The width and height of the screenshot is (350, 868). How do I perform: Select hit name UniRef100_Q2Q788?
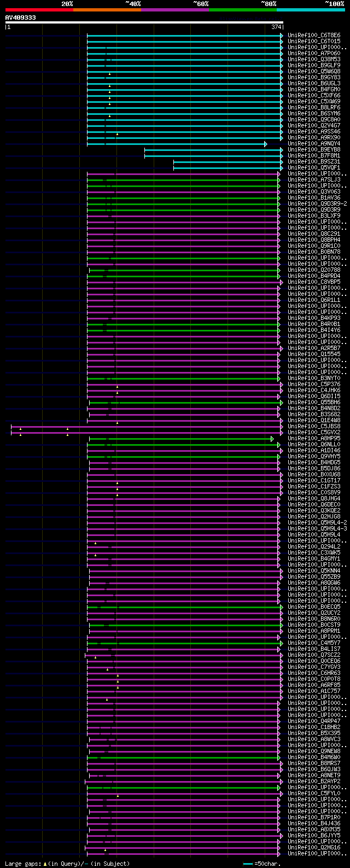314,270
